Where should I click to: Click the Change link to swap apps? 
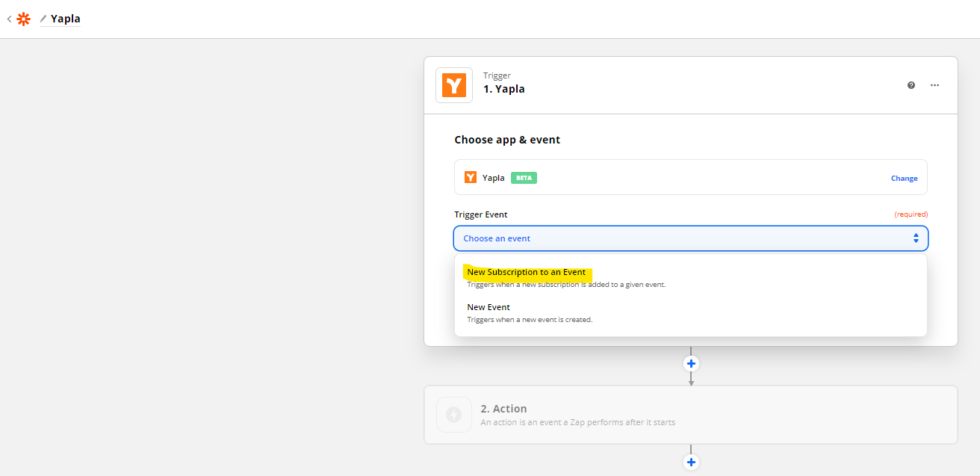point(904,178)
